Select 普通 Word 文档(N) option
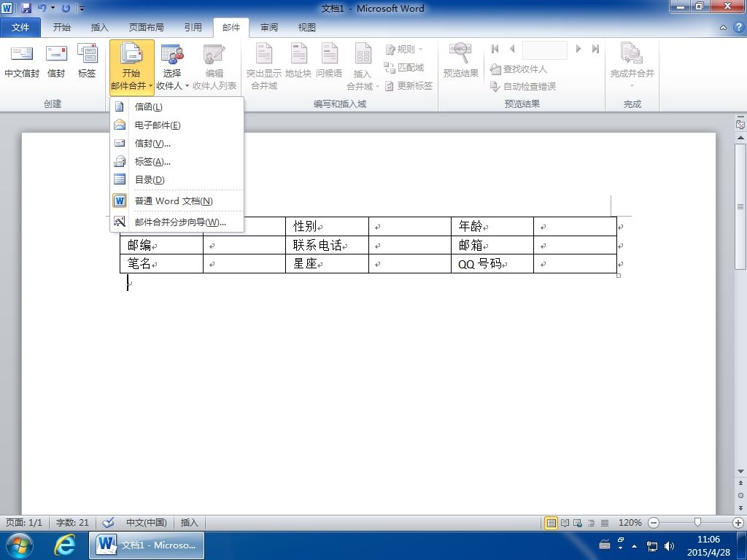747x560 pixels. [x=177, y=201]
